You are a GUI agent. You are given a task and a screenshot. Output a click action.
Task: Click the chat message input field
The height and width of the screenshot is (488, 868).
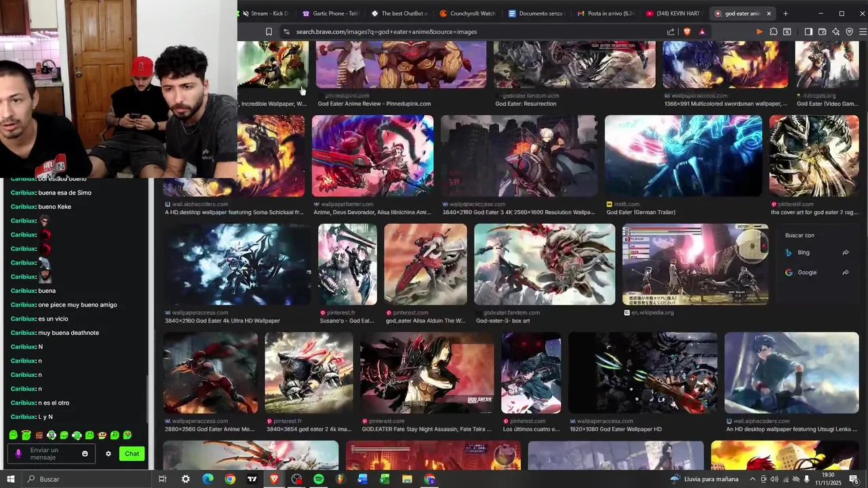coord(53,453)
